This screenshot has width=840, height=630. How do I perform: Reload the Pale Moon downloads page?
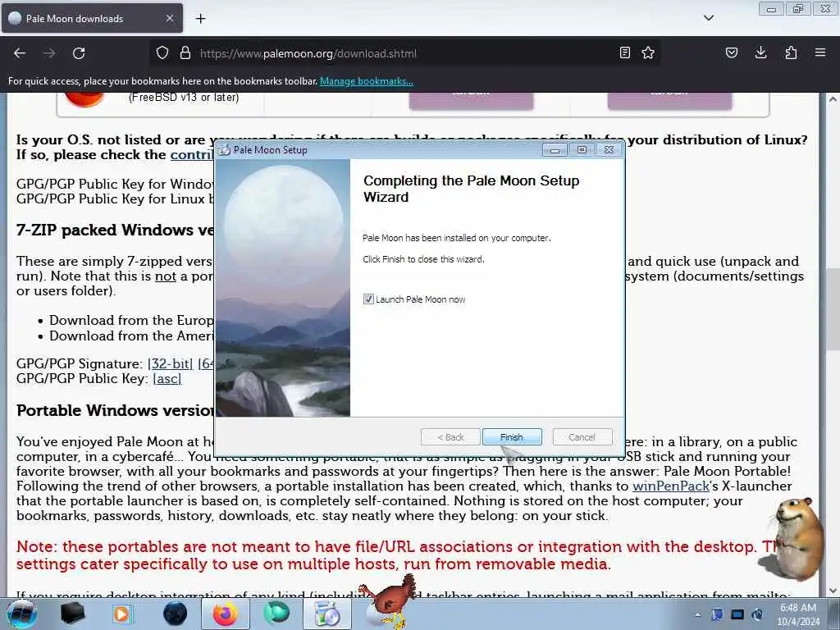click(x=79, y=53)
